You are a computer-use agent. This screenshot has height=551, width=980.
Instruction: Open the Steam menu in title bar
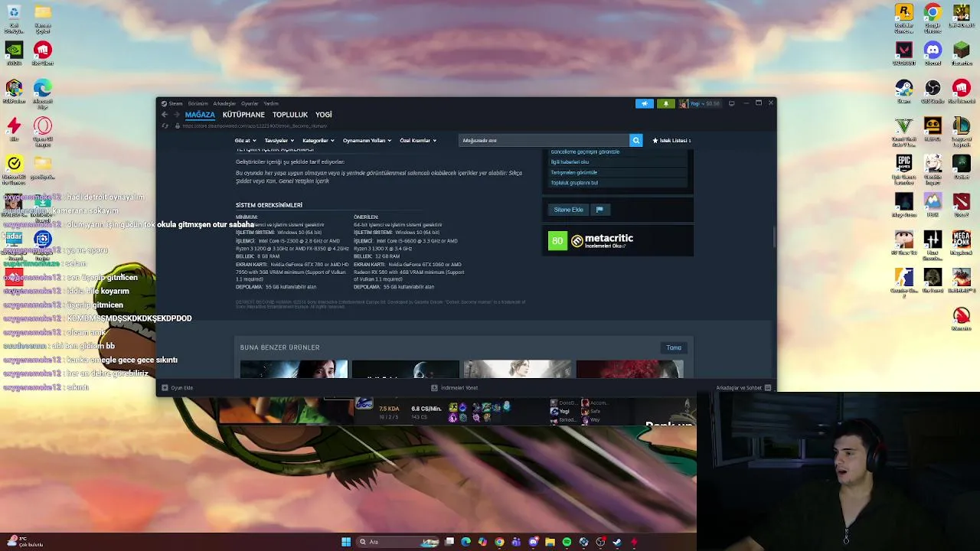175,103
